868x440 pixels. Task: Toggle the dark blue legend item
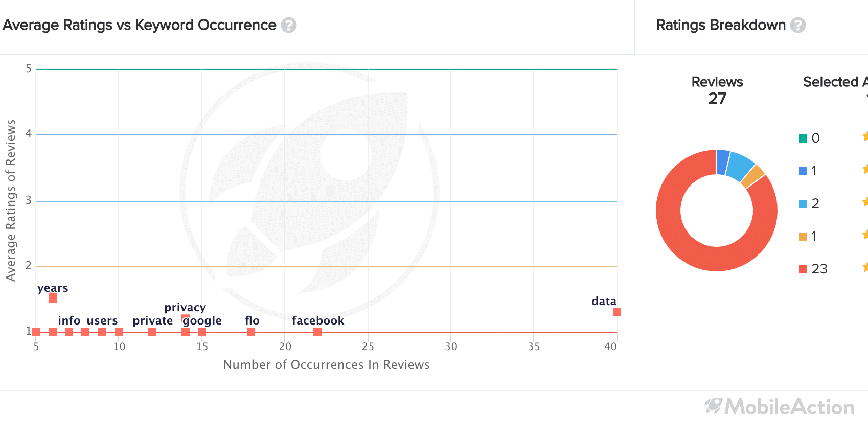(x=808, y=171)
